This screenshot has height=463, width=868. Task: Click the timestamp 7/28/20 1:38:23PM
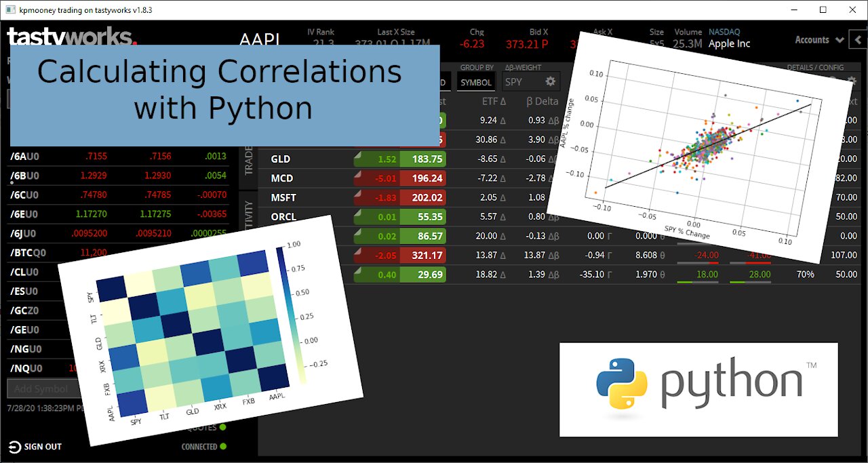pyautogui.click(x=43, y=409)
